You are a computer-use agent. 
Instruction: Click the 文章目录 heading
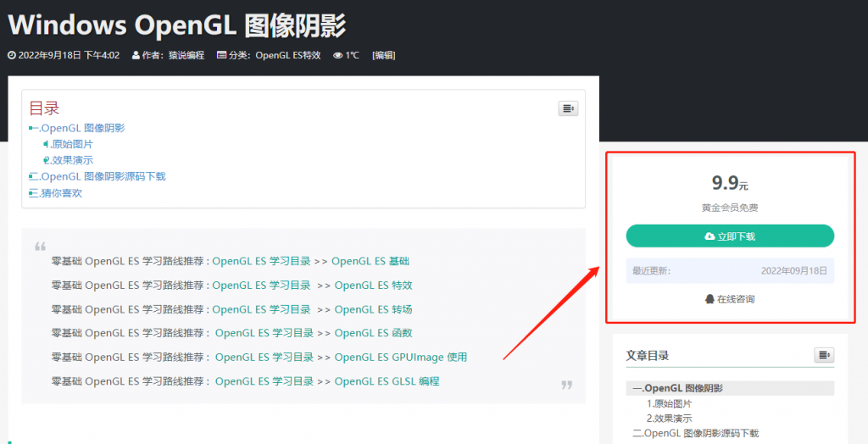tap(647, 355)
